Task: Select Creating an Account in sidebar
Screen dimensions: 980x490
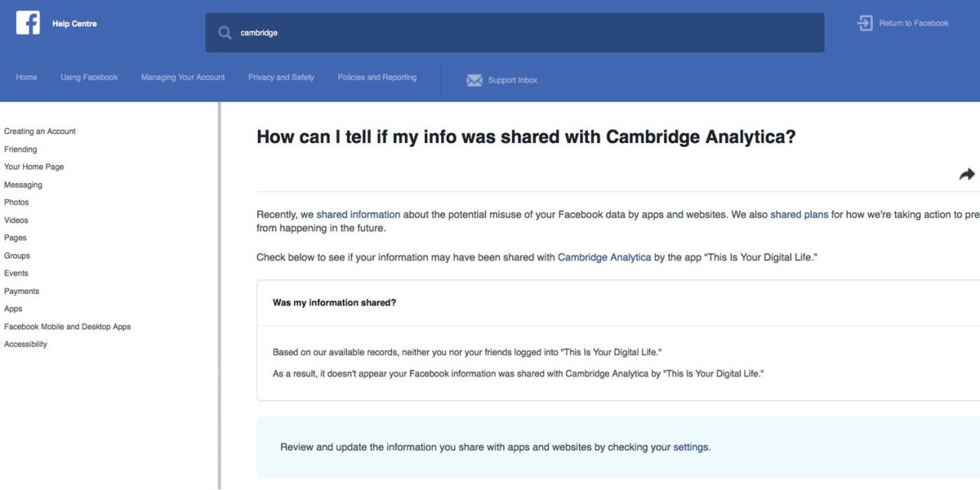Action: [x=40, y=132]
